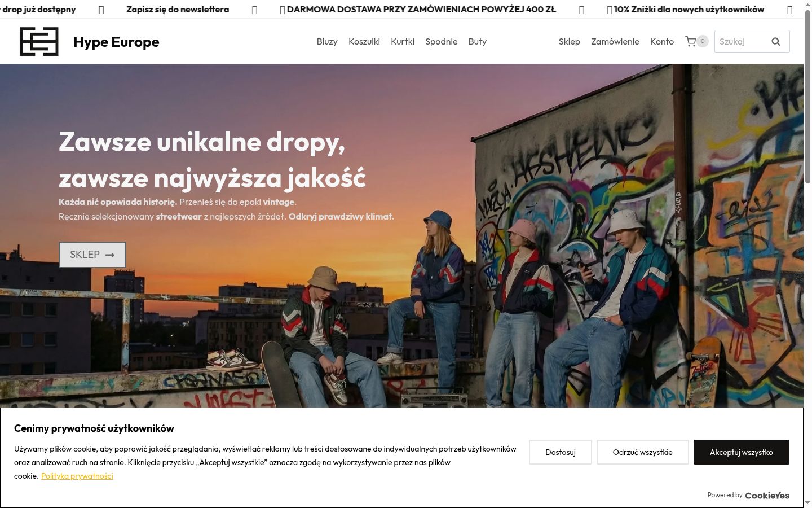This screenshot has width=812, height=508.
Task: Click the SKLEP hero button
Action: [x=92, y=255]
